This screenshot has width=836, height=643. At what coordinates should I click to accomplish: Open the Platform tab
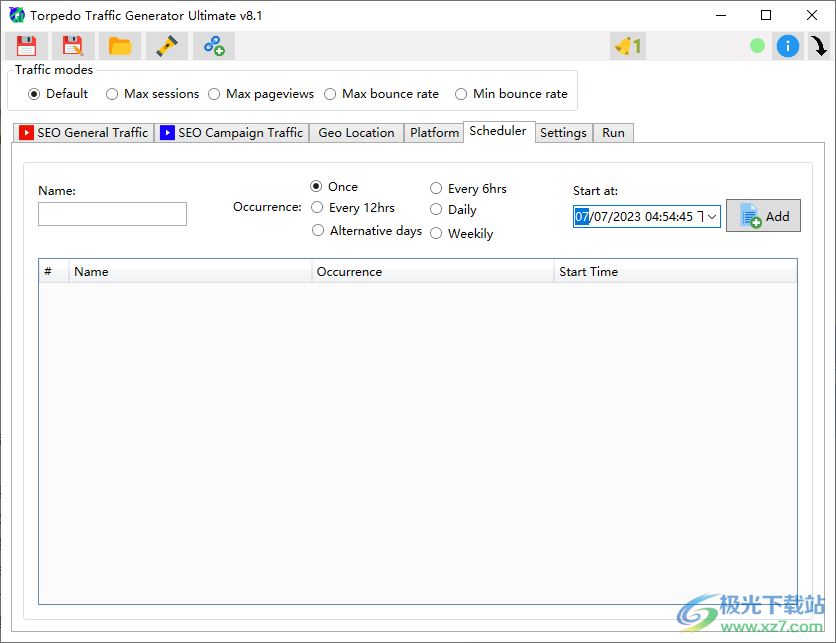coord(435,132)
